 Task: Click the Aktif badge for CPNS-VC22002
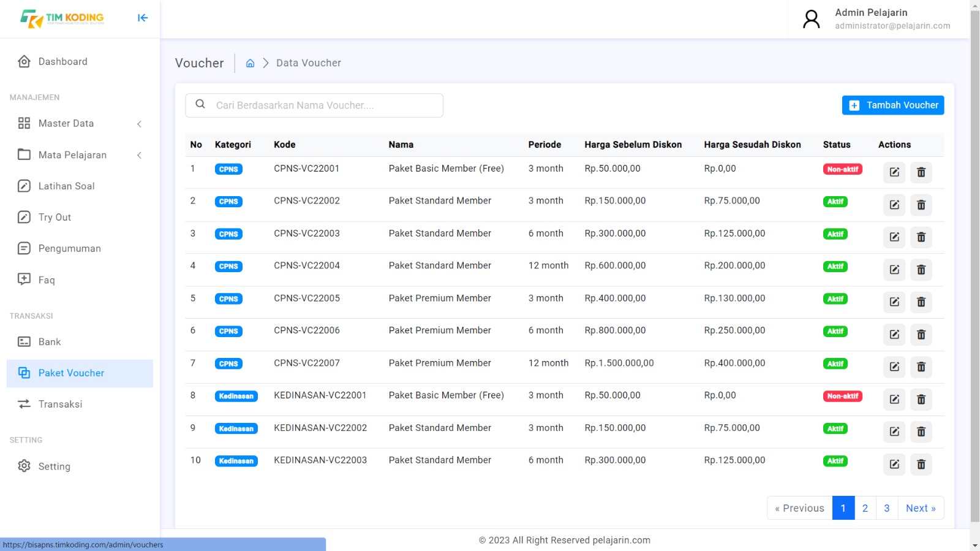[835, 202]
